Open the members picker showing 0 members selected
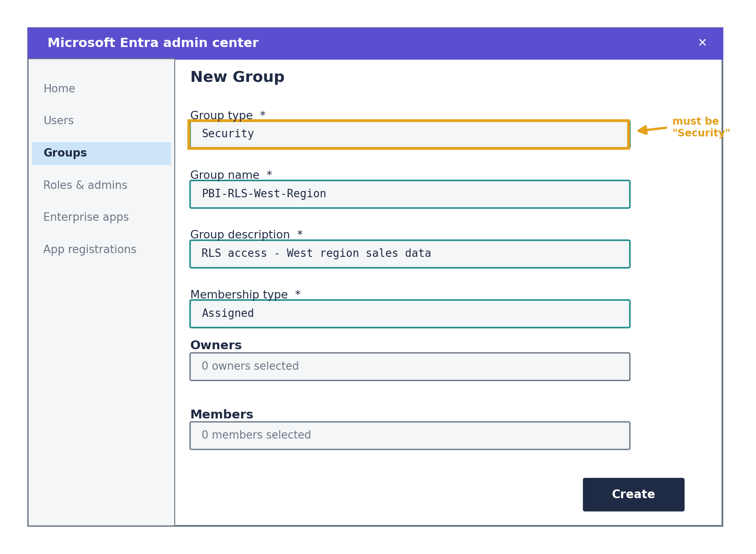Screen dimensions: 756x554 [x=409, y=436]
